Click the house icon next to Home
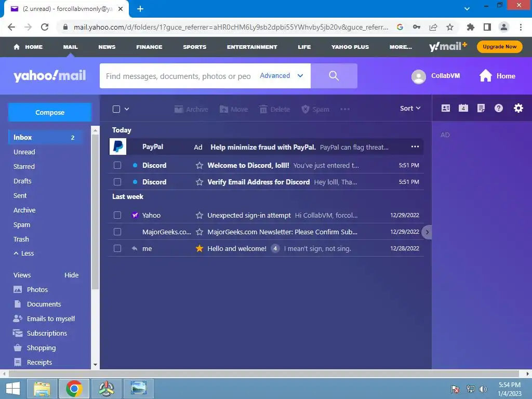This screenshot has height=399, width=532. 486,76
